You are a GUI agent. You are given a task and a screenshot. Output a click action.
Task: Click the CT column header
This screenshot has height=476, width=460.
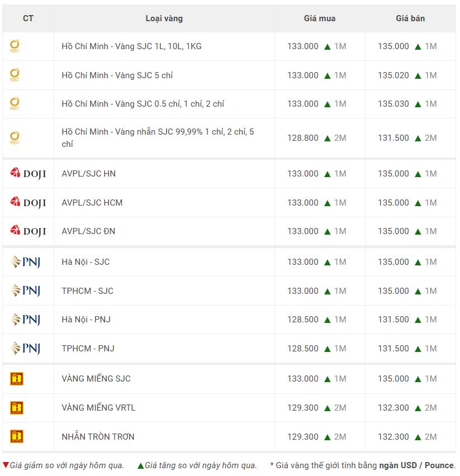pos(29,18)
